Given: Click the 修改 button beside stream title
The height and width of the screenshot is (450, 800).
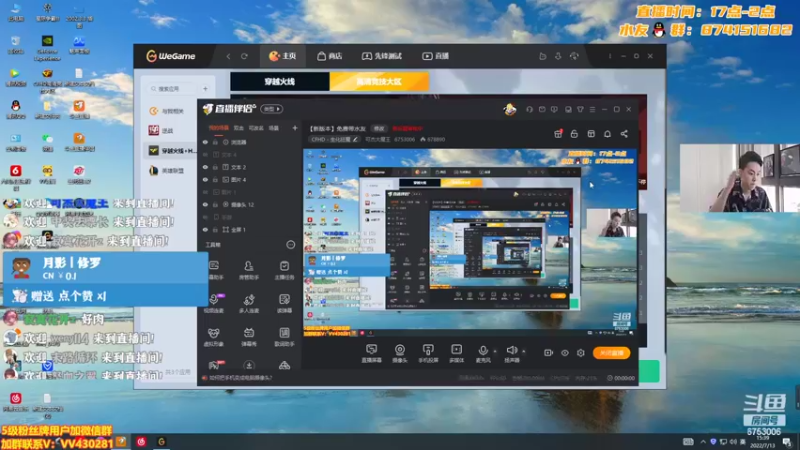Looking at the screenshot, I should (x=379, y=129).
